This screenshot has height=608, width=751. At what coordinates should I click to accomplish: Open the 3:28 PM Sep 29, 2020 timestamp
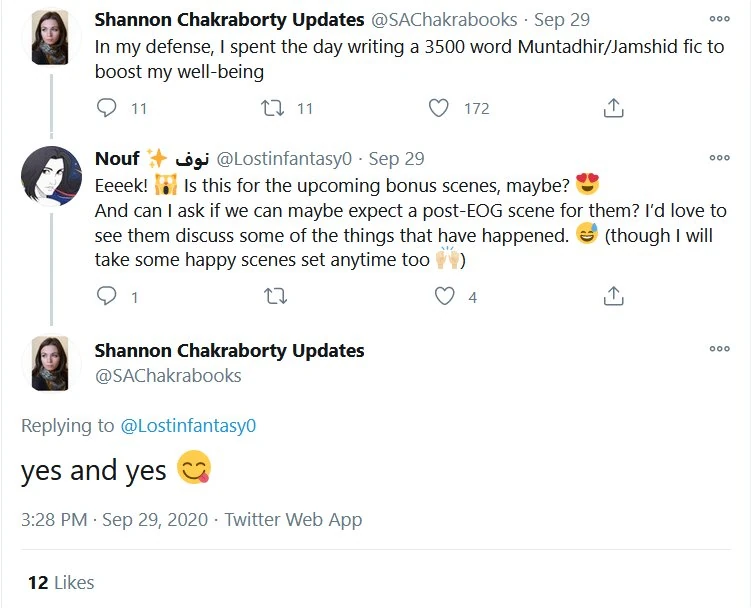114,519
